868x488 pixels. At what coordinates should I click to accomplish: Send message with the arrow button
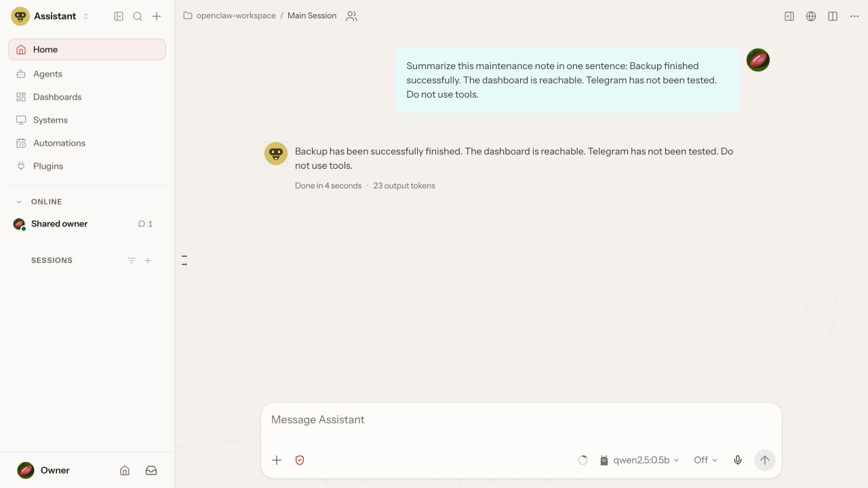(764, 460)
